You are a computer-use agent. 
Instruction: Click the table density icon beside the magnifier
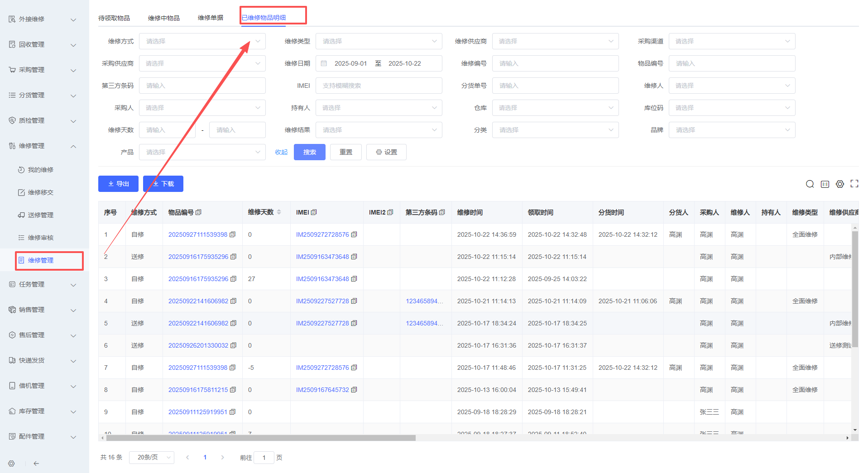[825, 184]
